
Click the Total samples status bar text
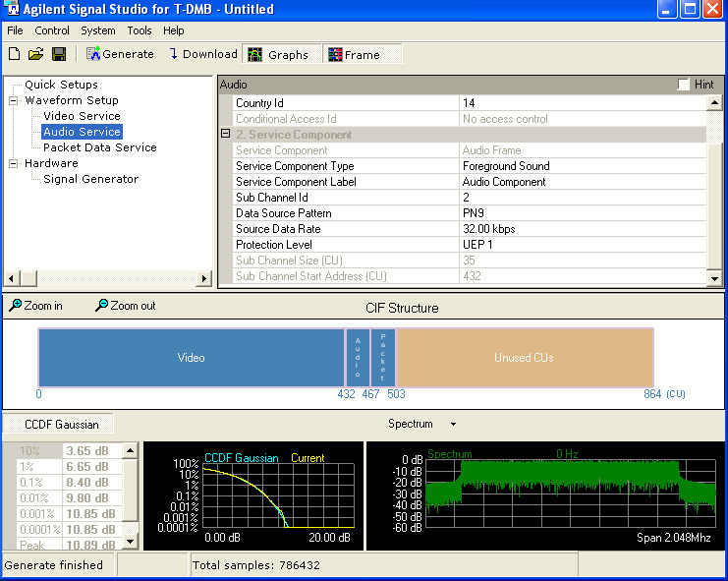256,565
